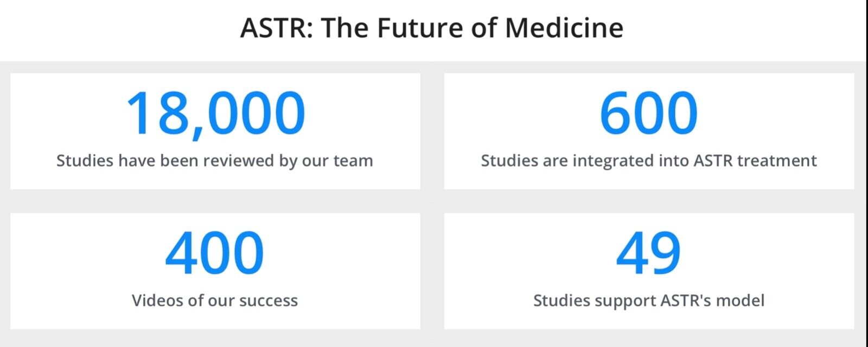Select the 18,000 statistic number
868x347 pixels.
[x=215, y=113]
